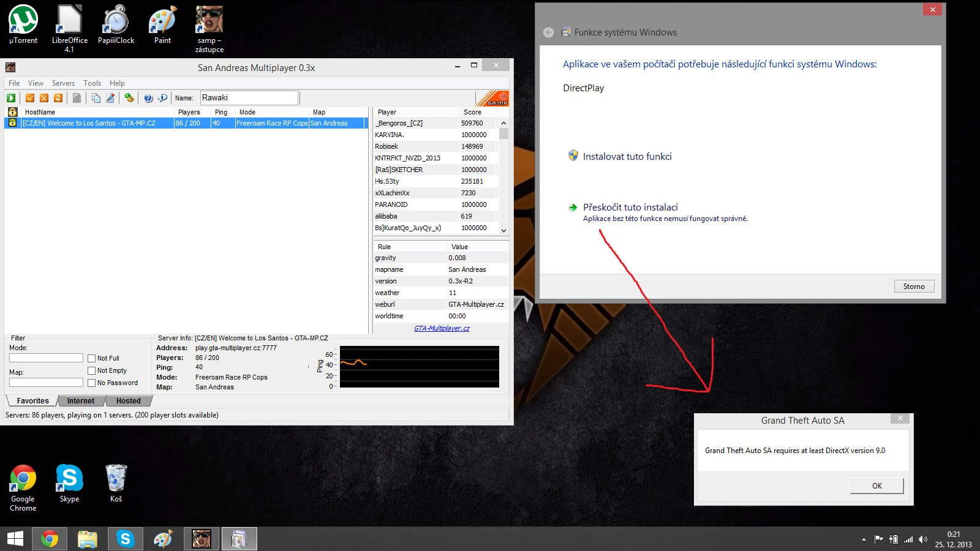Click the About info icon in SA-MP toolbar
The height and width of the screenshot is (551, 980).
click(x=162, y=98)
